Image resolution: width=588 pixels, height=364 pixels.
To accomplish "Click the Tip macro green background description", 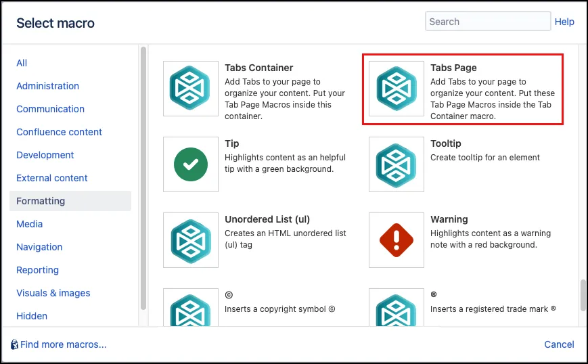I will (285, 163).
